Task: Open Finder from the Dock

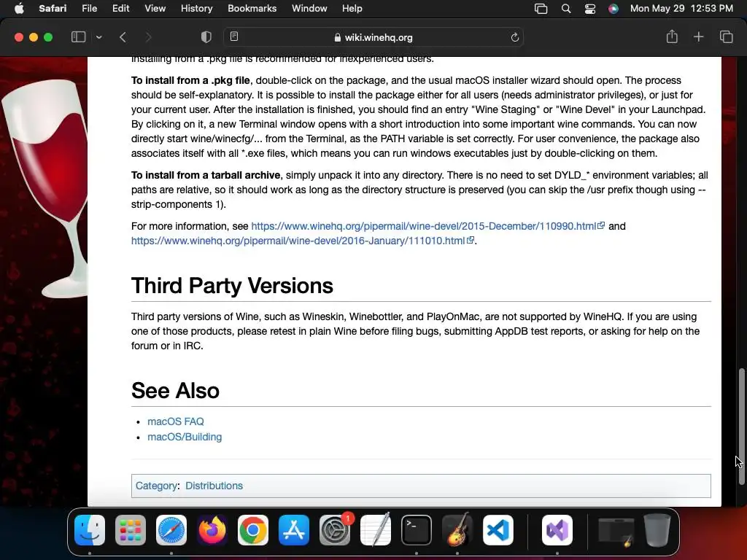Action: click(90, 530)
